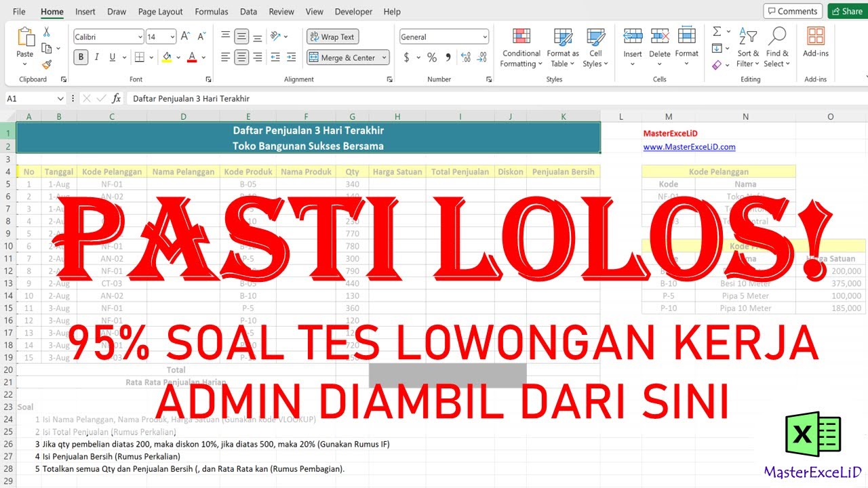868x488 pixels.
Task: Select column header L
Action: (x=621, y=117)
